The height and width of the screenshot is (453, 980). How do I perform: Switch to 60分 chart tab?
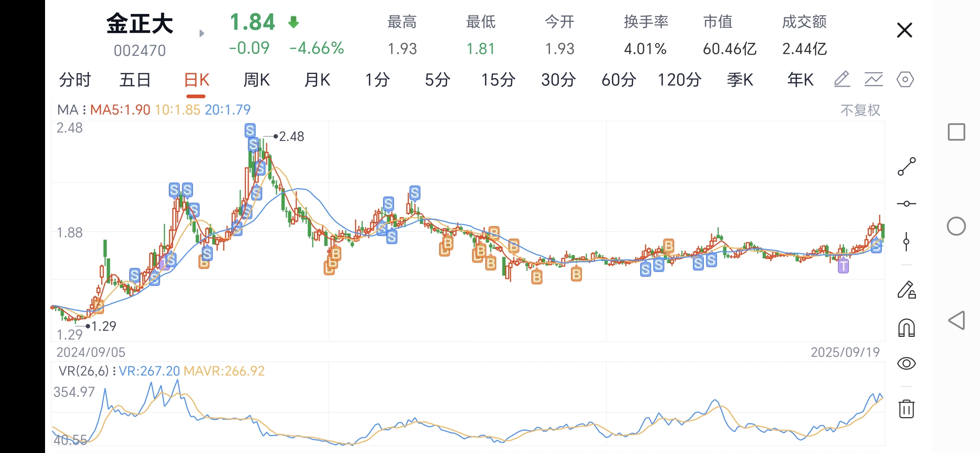click(x=619, y=80)
